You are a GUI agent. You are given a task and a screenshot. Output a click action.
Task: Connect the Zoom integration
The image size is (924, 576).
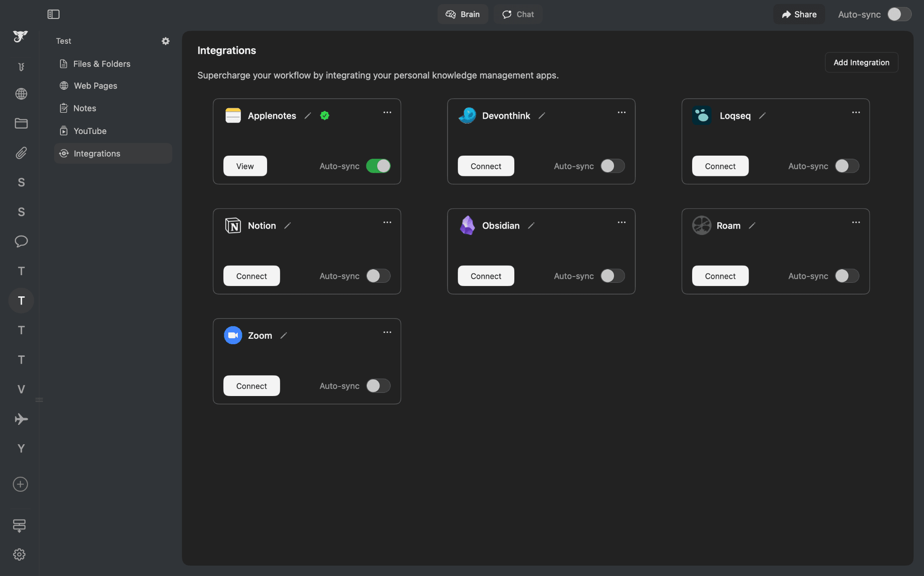251,386
